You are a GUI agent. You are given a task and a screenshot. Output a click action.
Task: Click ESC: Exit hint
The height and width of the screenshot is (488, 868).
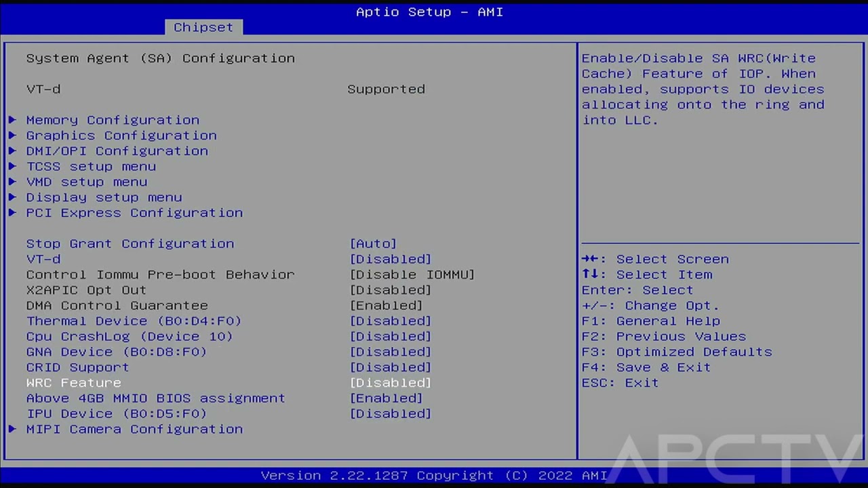[x=620, y=383]
